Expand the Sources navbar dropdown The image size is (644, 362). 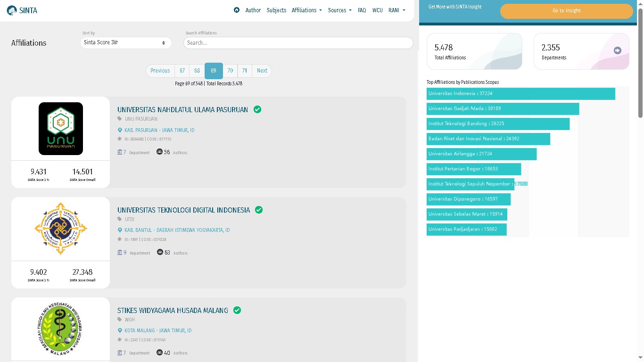point(340,10)
